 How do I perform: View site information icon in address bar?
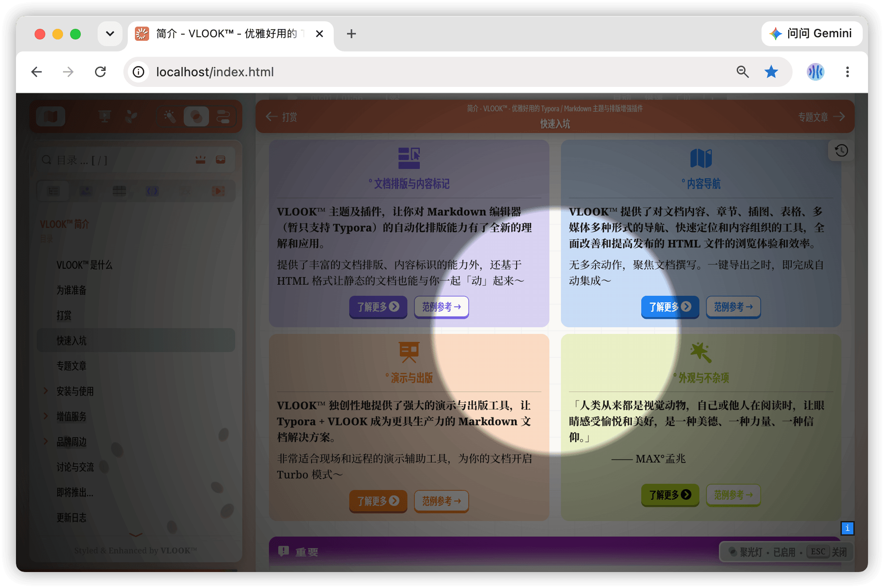(x=139, y=72)
